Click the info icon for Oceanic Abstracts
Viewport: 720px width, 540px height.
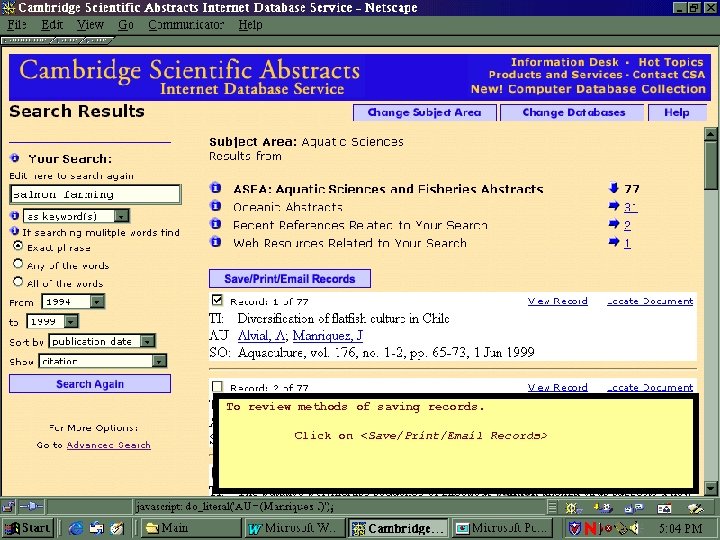tap(215, 206)
